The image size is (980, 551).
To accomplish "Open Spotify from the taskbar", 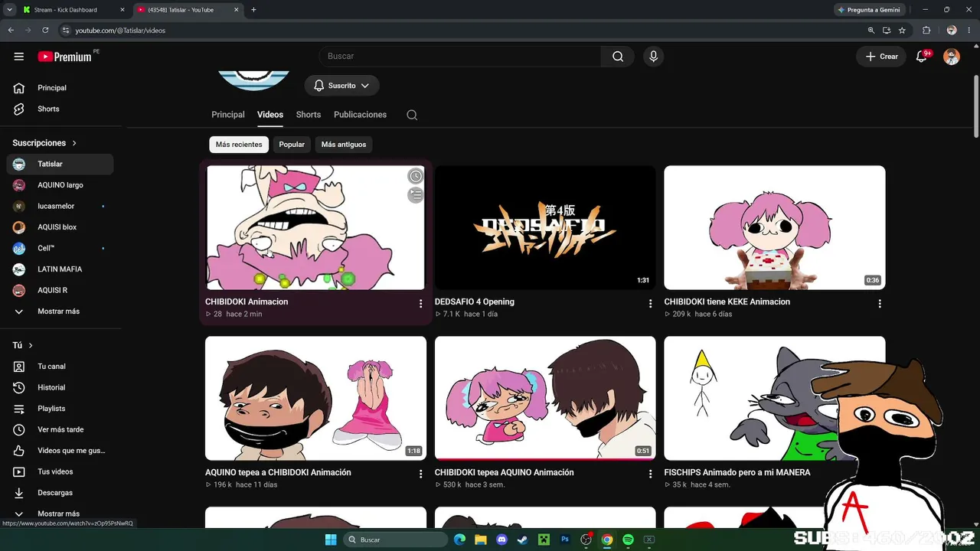I will [x=628, y=540].
